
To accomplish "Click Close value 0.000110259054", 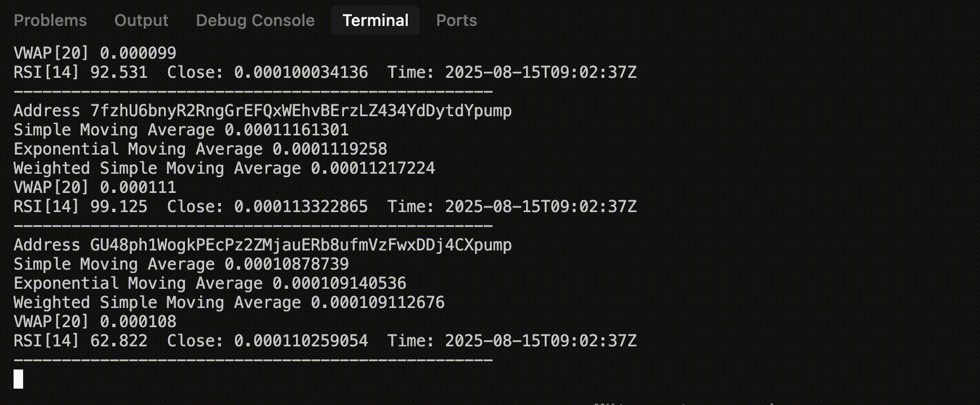I will point(301,341).
